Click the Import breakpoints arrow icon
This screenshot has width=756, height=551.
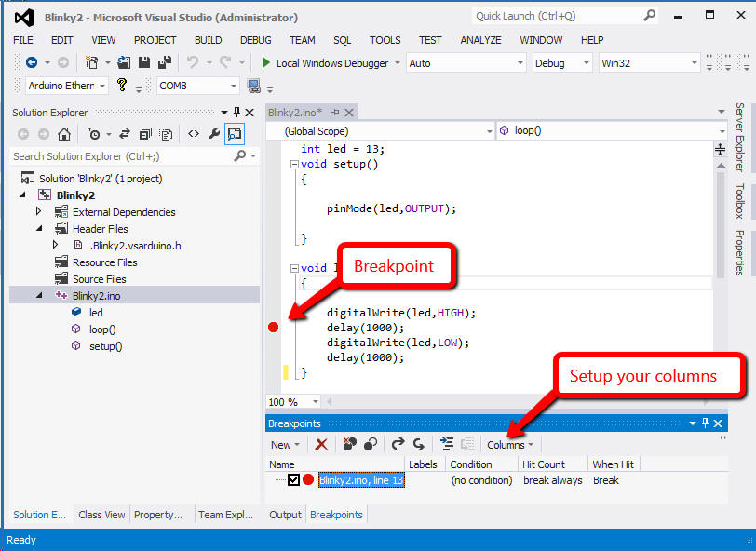click(419, 444)
